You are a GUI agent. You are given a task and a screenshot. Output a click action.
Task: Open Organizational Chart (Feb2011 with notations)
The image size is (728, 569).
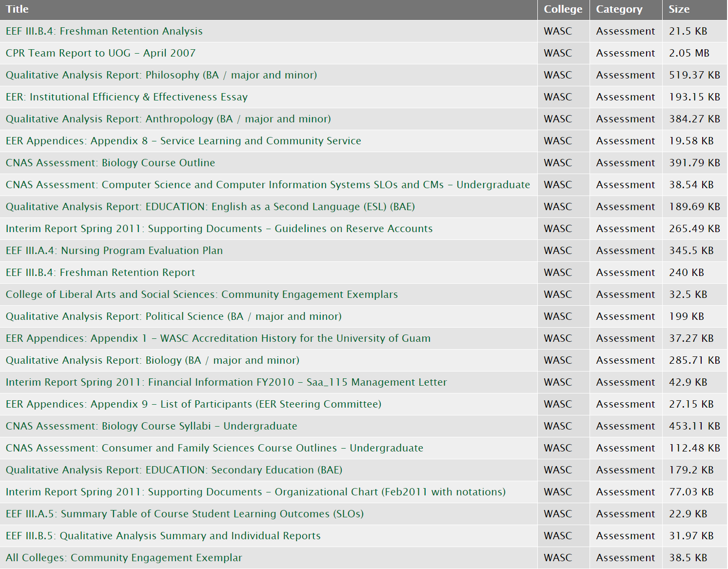tap(256, 492)
